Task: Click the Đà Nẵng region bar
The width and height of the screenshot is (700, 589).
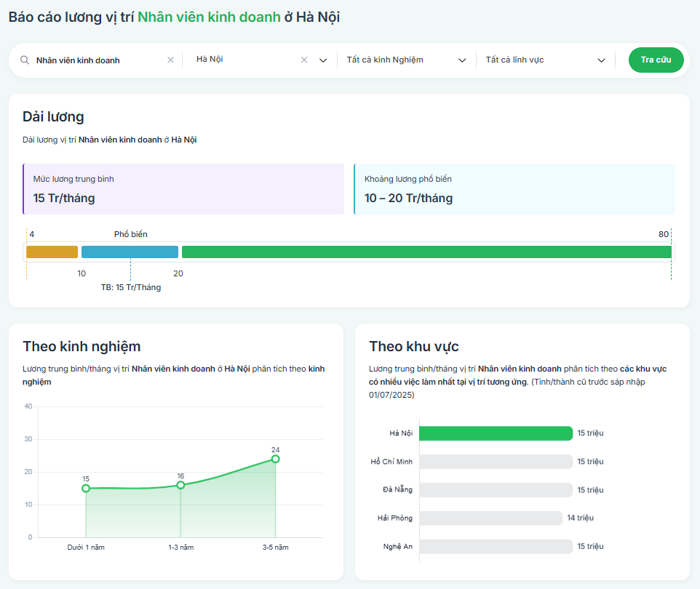Action: tap(496, 490)
